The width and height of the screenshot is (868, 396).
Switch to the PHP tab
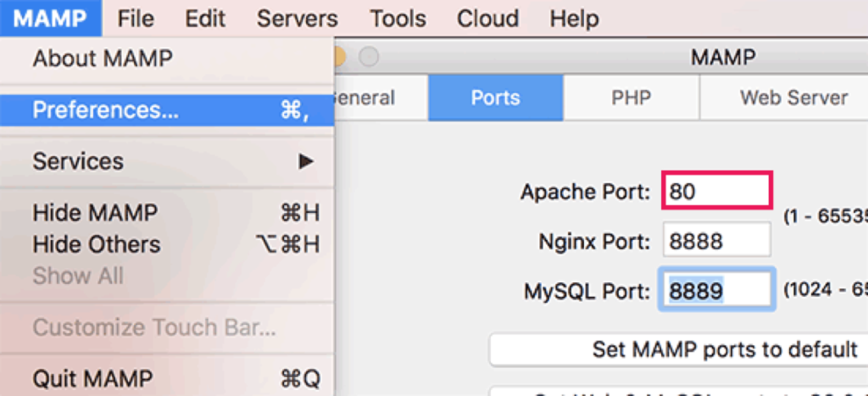631,98
